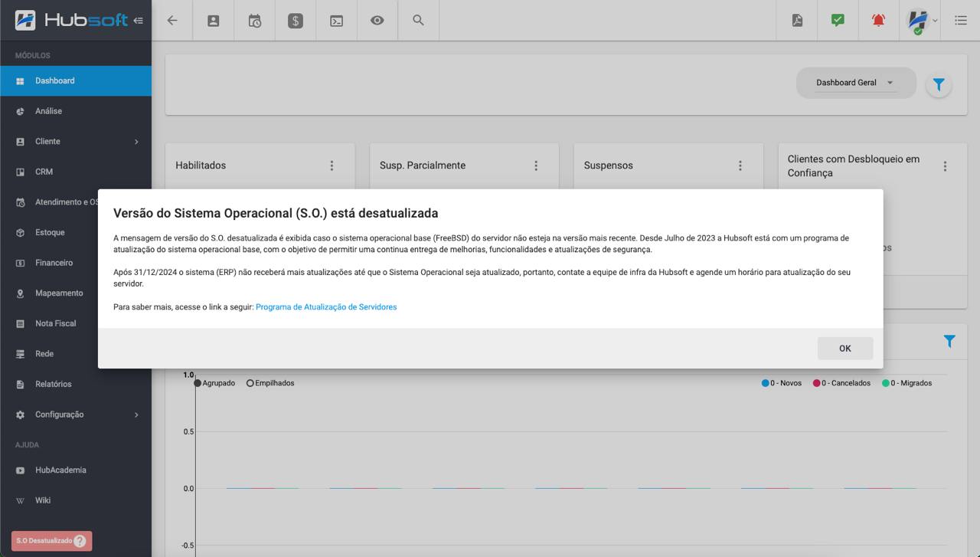Open the Suspensos card options menu
This screenshot has height=557, width=980.
(740, 165)
